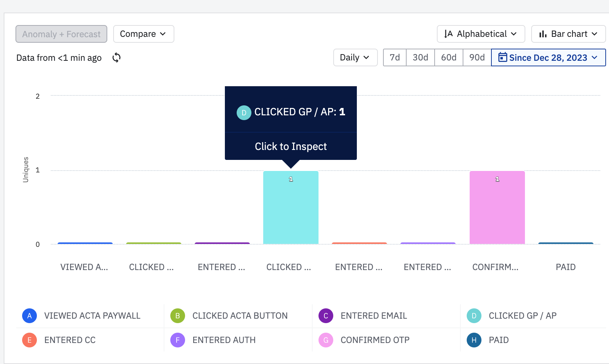Select legend badge C for Entered Email
Image resolution: width=609 pixels, height=364 pixels.
326,316
